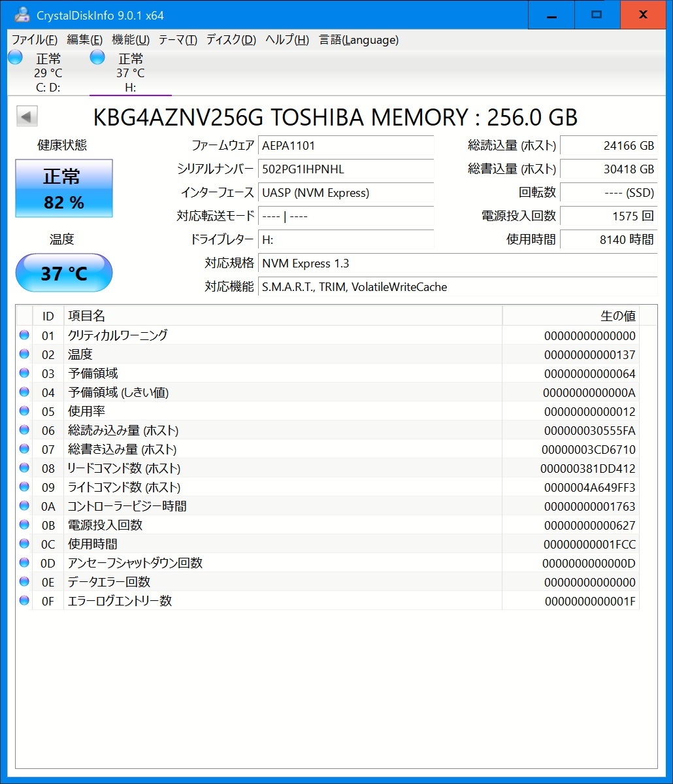This screenshot has width=673, height=784.
Task: Click status dot for ID 0D アンセーフシャットダウン row
Action: [x=24, y=562]
